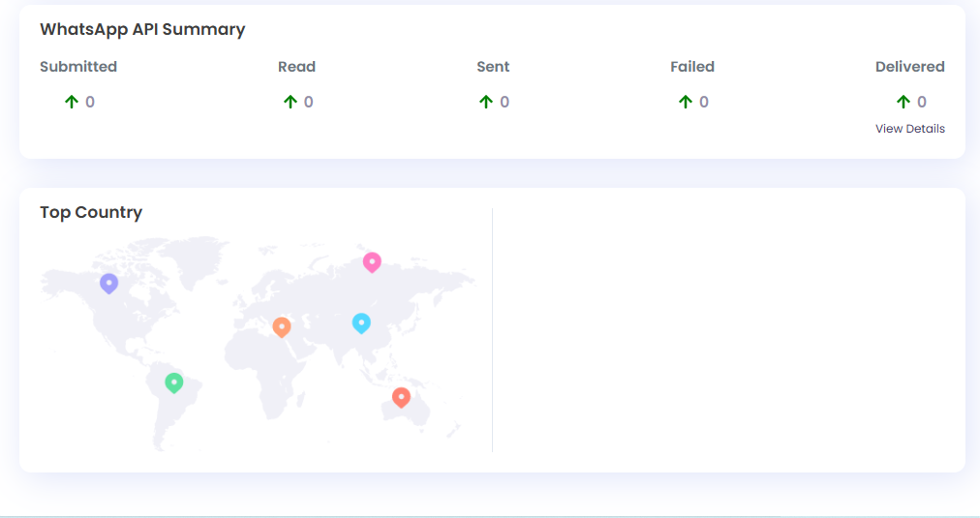The height and width of the screenshot is (518, 980).
Task: Select the green map pin over South America
Action: tap(173, 382)
